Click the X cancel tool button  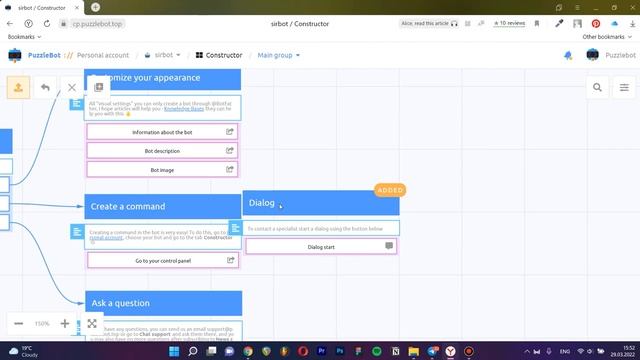click(x=72, y=87)
